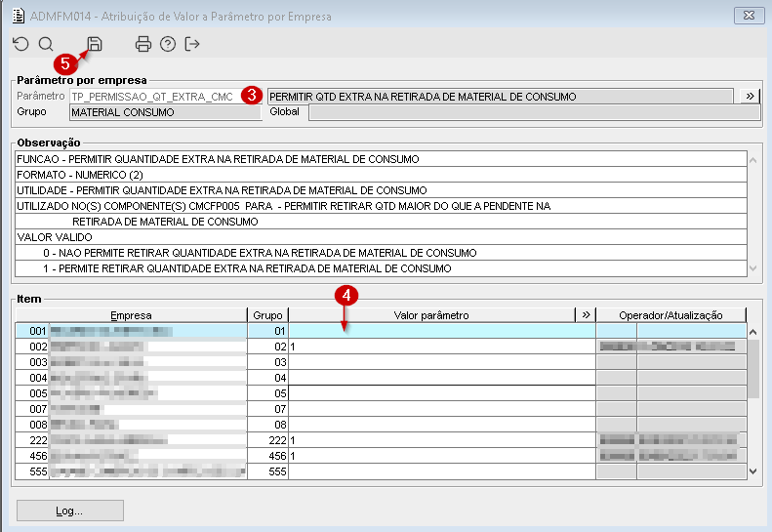Click the Grupo column header
The height and width of the screenshot is (532, 772).
pos(267,315)
